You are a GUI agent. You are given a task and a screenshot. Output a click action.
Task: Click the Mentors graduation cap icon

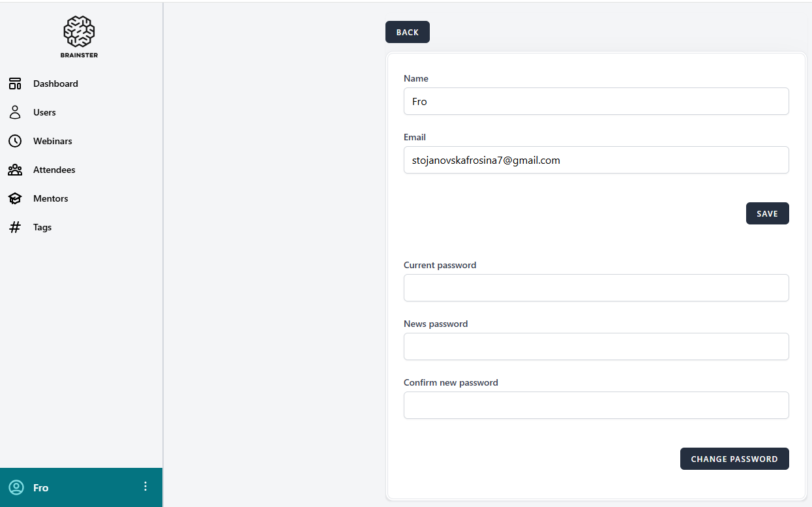coord(15,198)
